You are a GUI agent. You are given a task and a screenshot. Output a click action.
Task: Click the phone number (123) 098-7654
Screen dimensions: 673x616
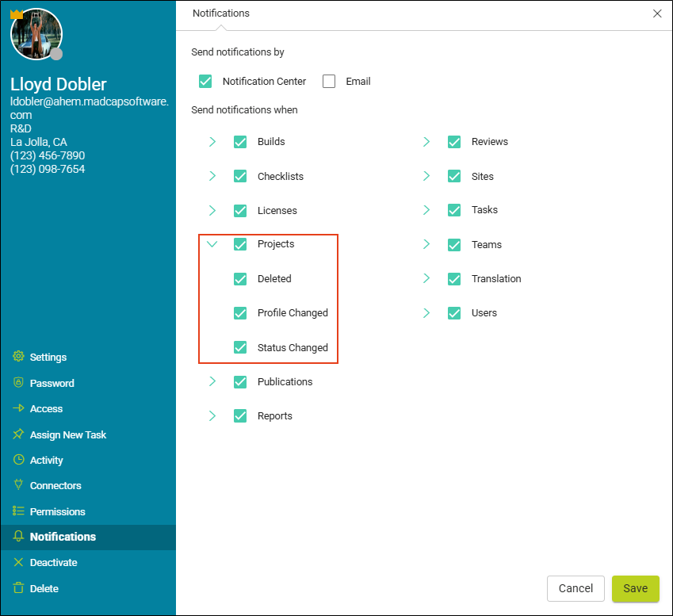pyautogui.click(x=48, y=169)
